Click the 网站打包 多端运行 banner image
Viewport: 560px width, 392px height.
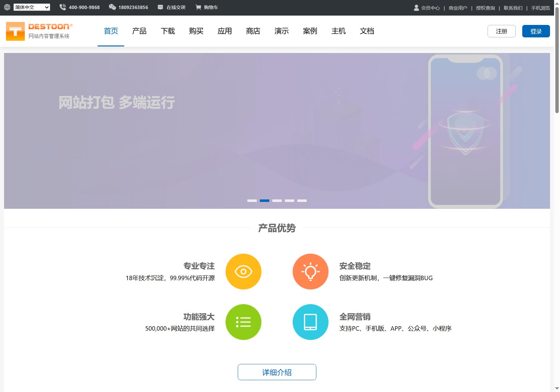click(277, 131)
